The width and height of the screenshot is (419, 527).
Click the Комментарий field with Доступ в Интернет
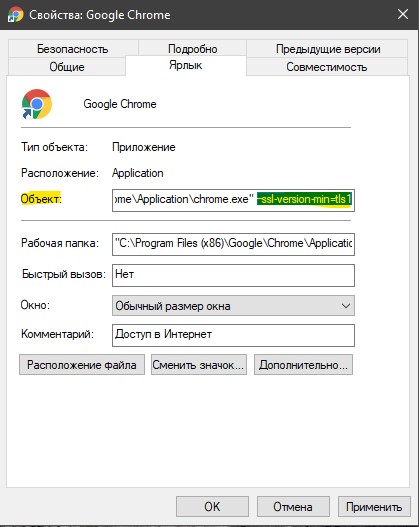233,335
